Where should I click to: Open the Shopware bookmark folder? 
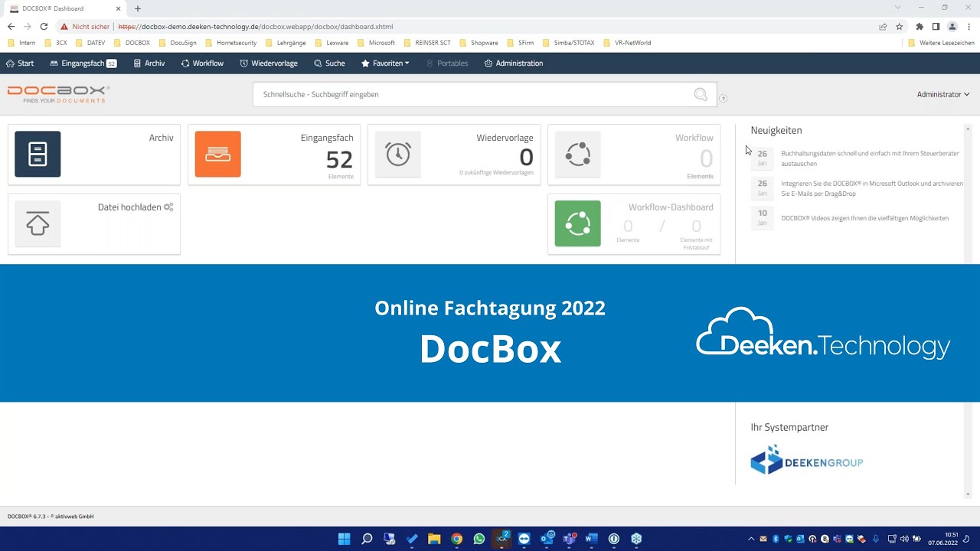(x=479, y=43)
